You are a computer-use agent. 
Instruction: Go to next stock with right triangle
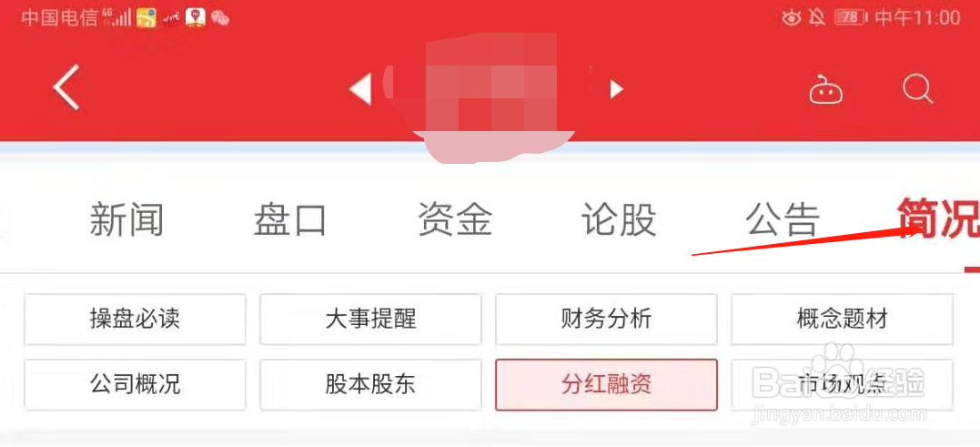[616, 89]
